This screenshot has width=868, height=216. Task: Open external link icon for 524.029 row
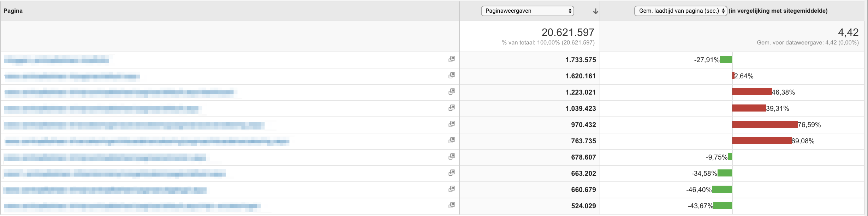click(x=452, y=205)
